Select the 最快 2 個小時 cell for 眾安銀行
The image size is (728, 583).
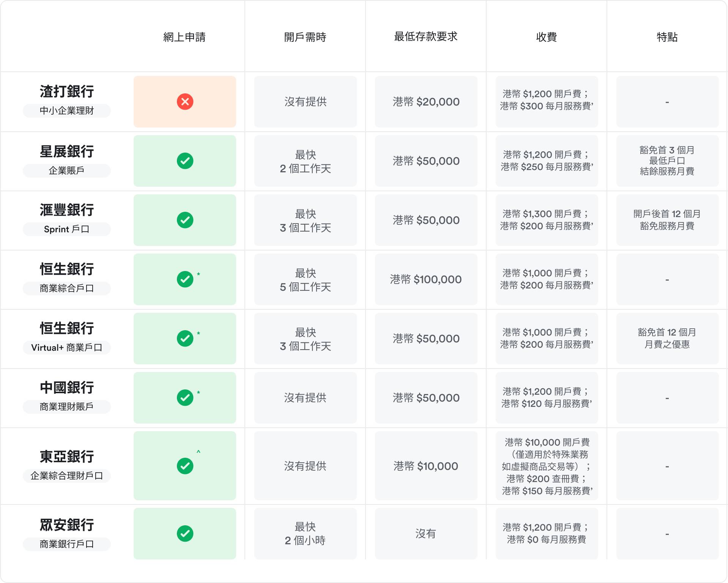click(x=306, y=533)
